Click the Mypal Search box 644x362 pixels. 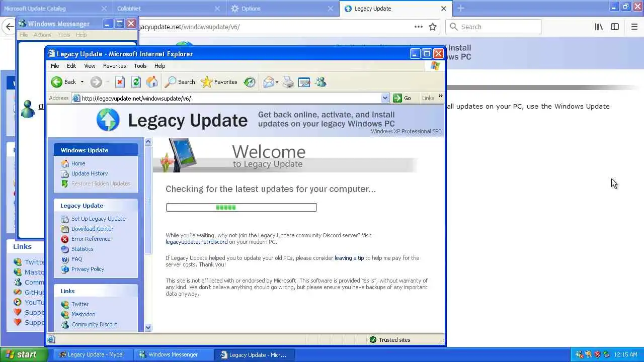[493, 27]
